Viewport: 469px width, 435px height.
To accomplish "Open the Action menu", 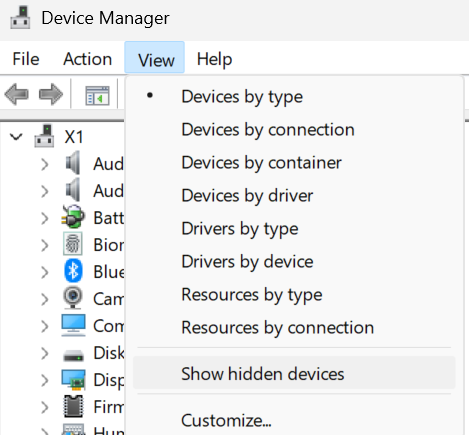I will (x=88, y=59).
